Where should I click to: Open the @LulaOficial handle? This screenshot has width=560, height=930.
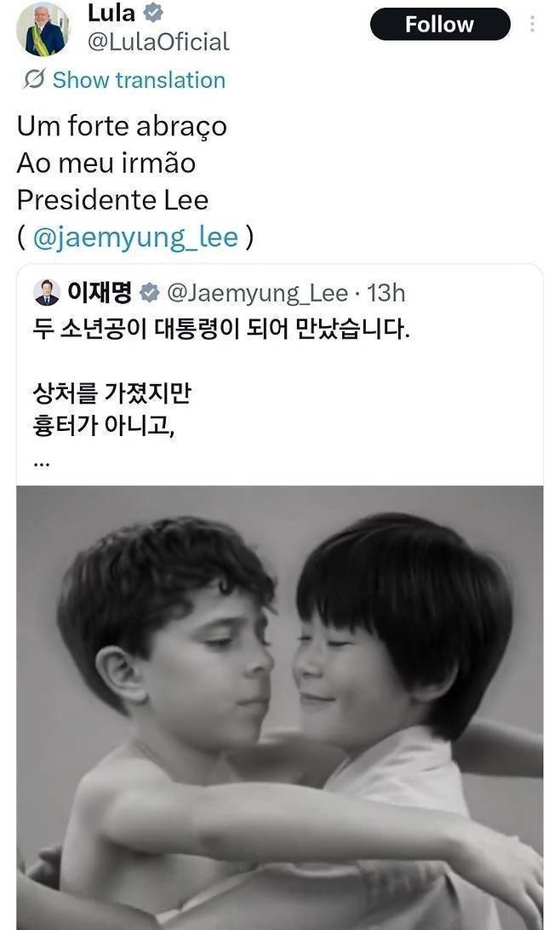158,41
